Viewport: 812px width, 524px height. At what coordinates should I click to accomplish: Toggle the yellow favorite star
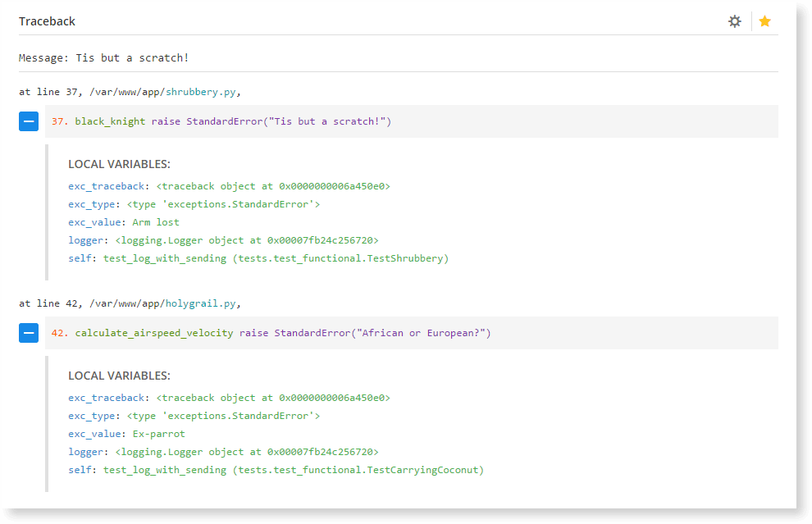coord(764,21)
